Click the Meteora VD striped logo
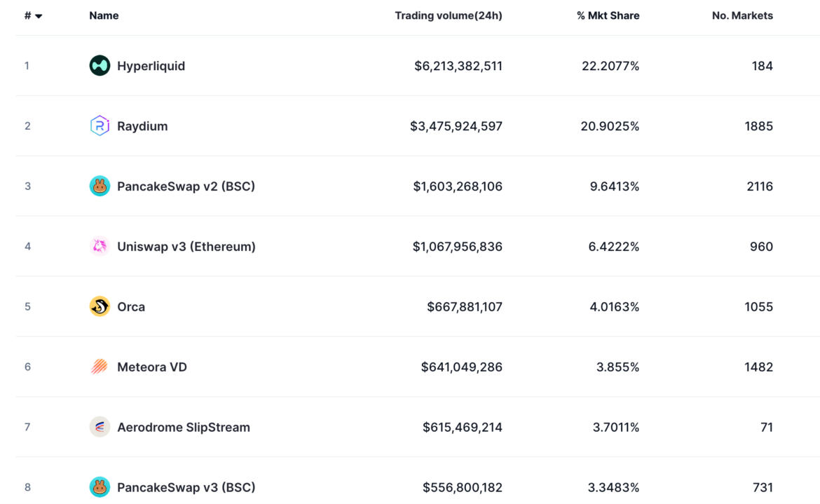The width and height of the screenshot is (820, 504). tap(100, 367)
